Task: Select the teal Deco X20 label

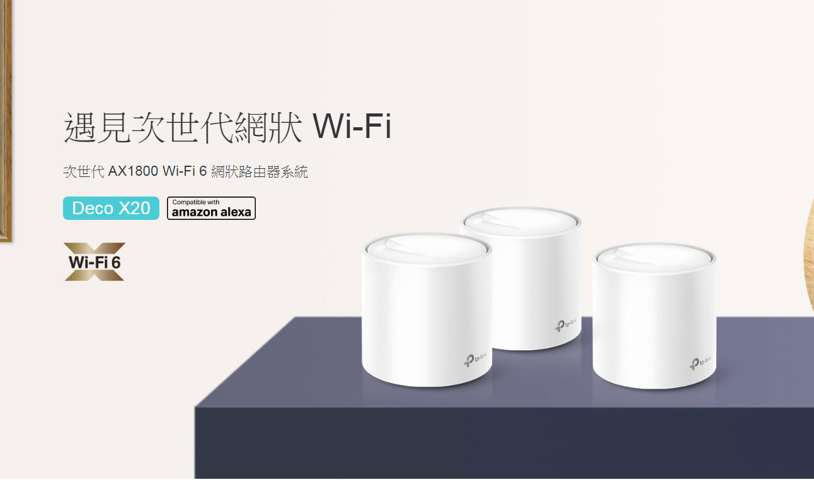Action: click(111, 208)
